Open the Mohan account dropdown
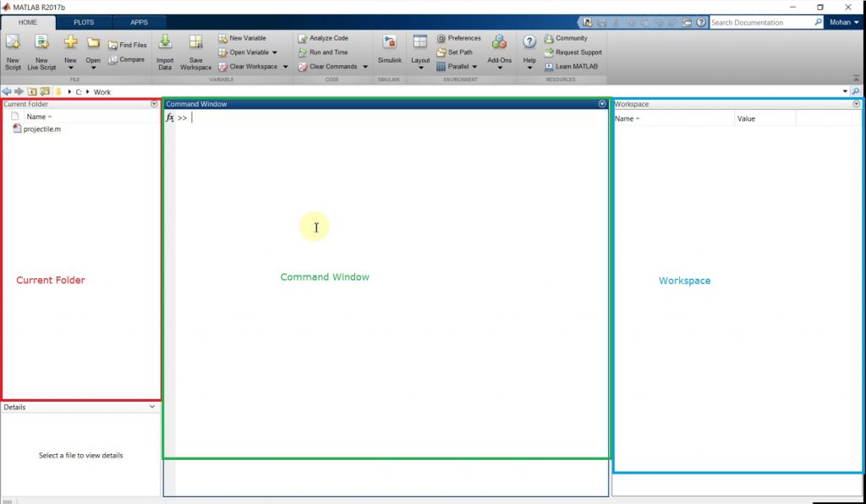Viewport: 866px width, 504px height. pos(843,22)
